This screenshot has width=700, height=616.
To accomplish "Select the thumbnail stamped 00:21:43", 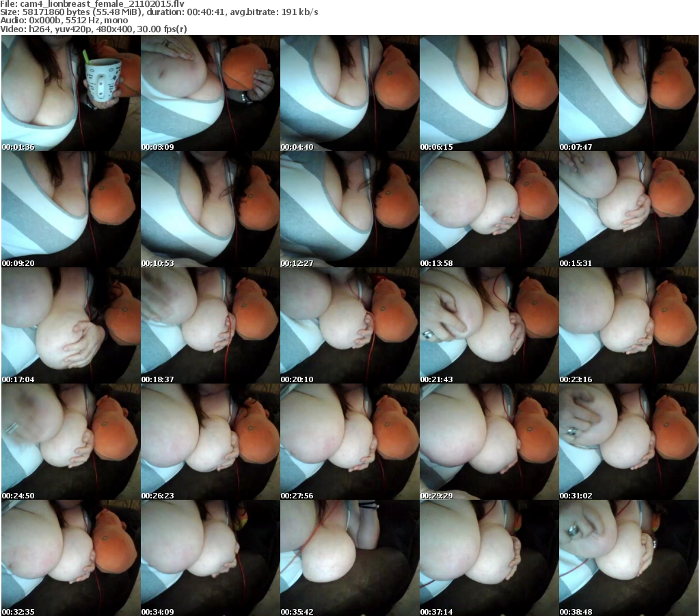I will click(489, 325).
